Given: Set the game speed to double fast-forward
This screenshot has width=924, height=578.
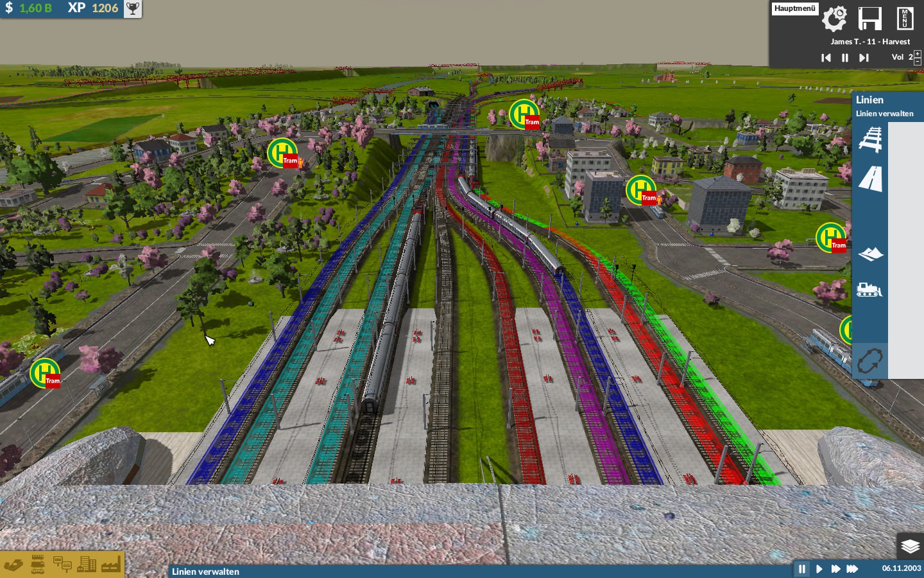Looking at the screenshot, I should click(x=835, y=569).
